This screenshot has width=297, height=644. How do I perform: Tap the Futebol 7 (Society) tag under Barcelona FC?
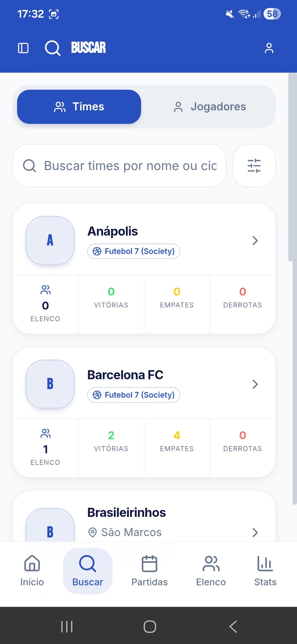click(134, 395)
